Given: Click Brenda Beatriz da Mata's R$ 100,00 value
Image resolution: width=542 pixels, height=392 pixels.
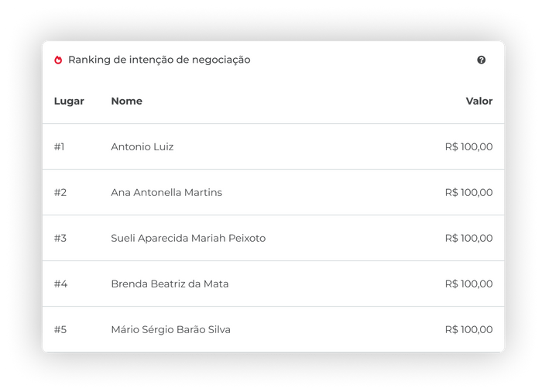Looking at the screenshot, I should click(468, 284).
